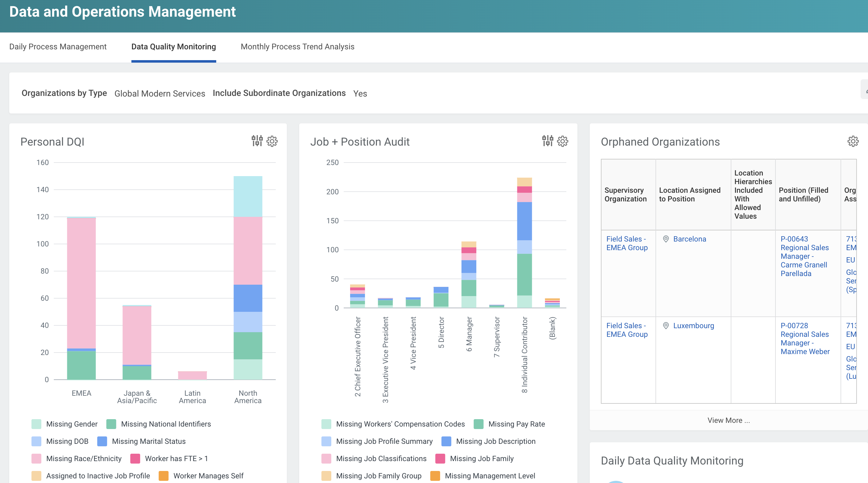Click the gear icon on Job + Position Audit chart

(562, 142)
